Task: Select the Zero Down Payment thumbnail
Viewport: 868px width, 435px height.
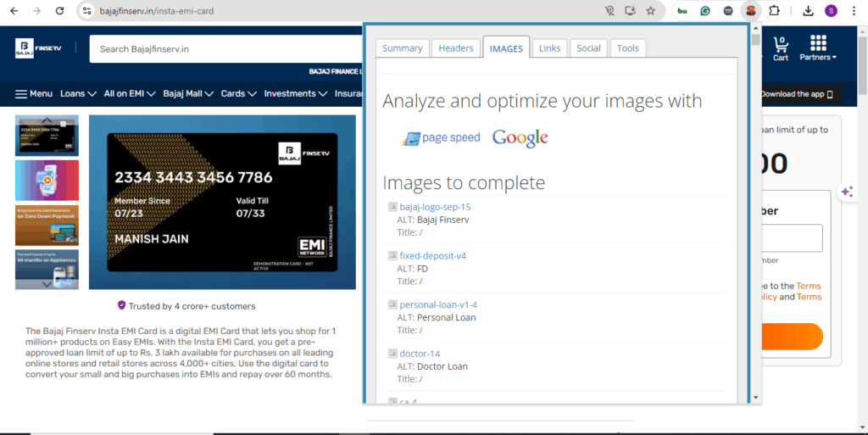Action: (47, 226)
